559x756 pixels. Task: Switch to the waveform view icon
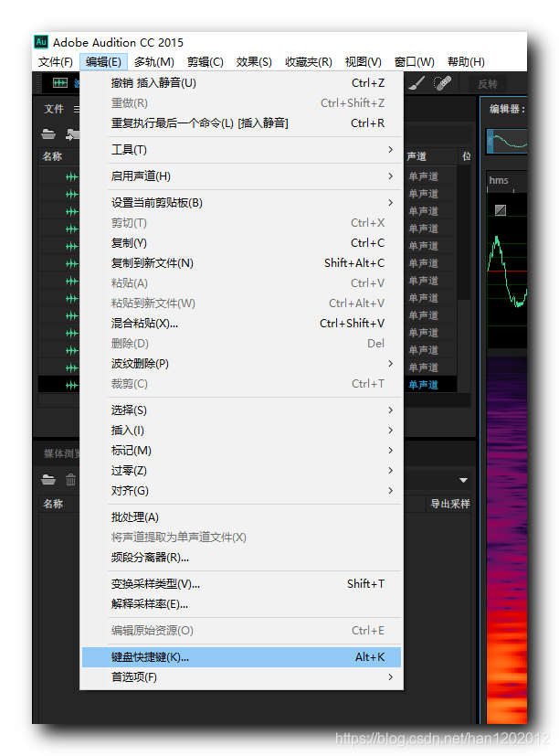coord(59,83)
